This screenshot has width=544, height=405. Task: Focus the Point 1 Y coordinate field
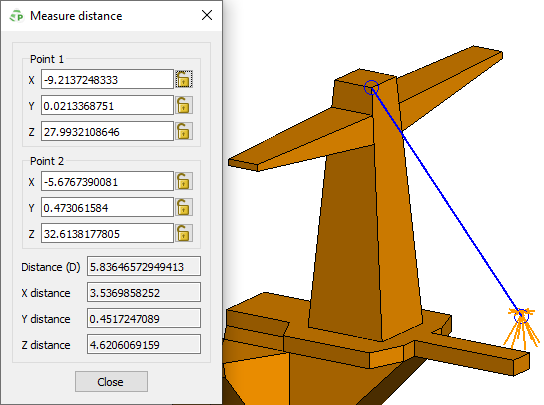pos(107,105)
